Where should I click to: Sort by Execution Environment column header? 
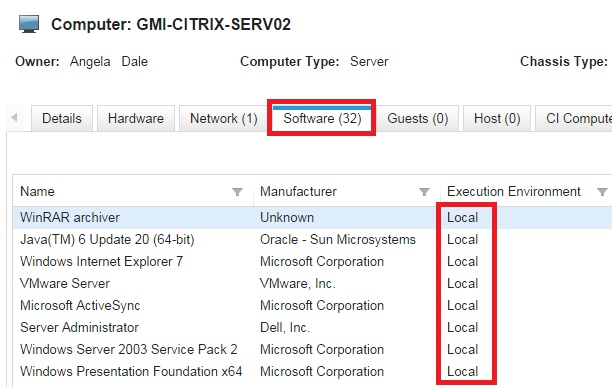click(x=514, y=192)
